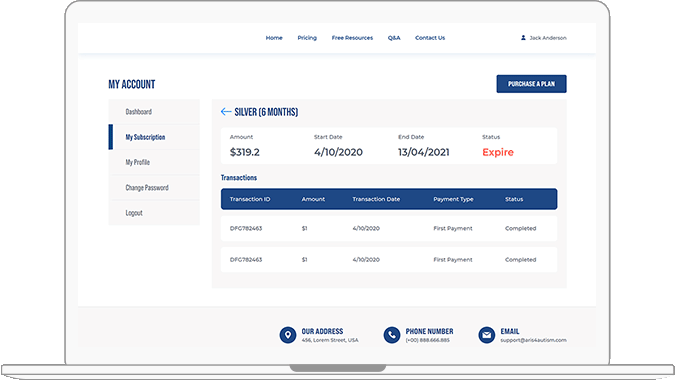Click the $319.2 amount value
The width and height of the screenshot is (675, 380).
245,152
